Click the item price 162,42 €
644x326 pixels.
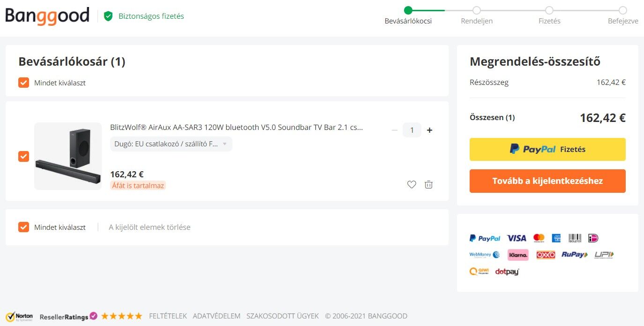(127, 174)
